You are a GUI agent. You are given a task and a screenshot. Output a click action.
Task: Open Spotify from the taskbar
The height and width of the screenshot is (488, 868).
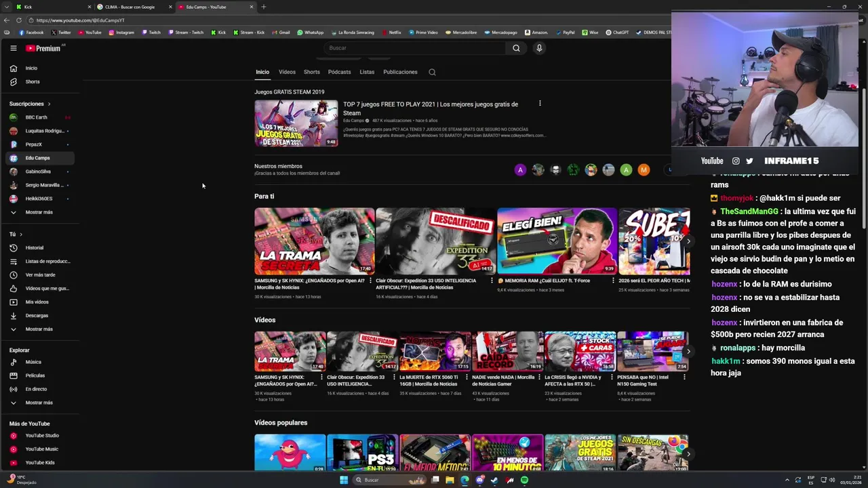pos(524,480)
